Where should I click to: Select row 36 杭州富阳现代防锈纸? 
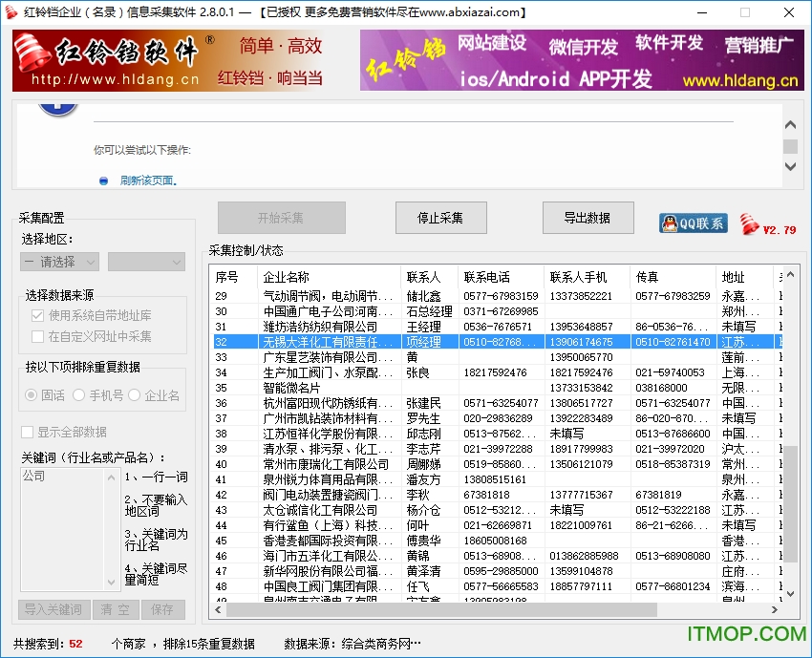click(x=497, y=403)
